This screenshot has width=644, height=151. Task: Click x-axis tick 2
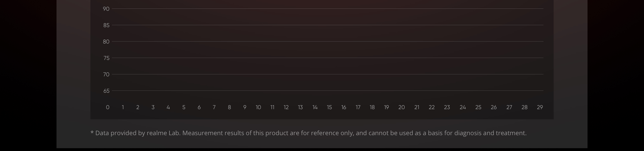tap(138, 107)
